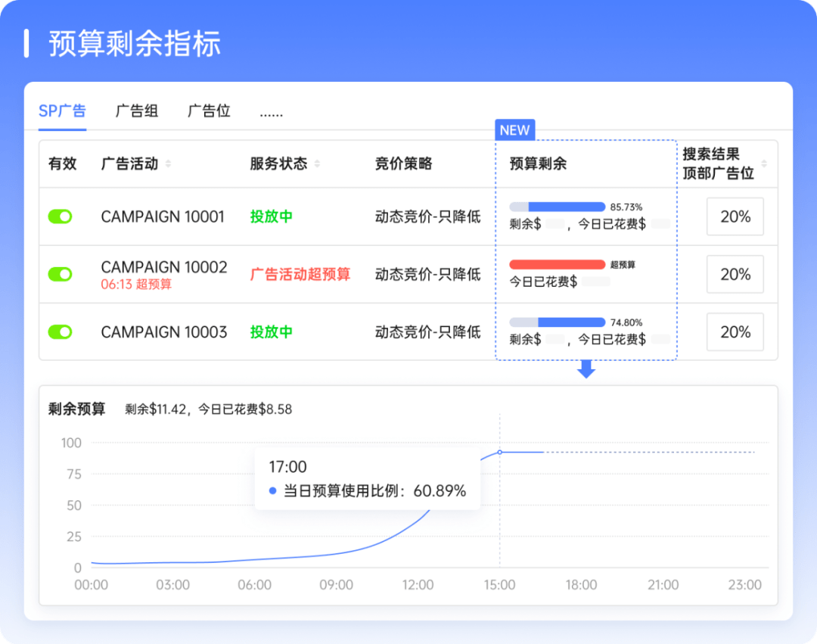Viewport: 817px width, 644px height.
Task: Click the NEW badge above 预算剩余
Action: pos(514,130)
